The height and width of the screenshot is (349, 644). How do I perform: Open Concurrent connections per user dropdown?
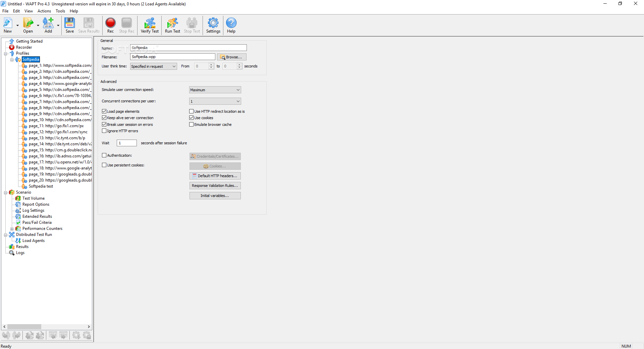click(215, 101)
